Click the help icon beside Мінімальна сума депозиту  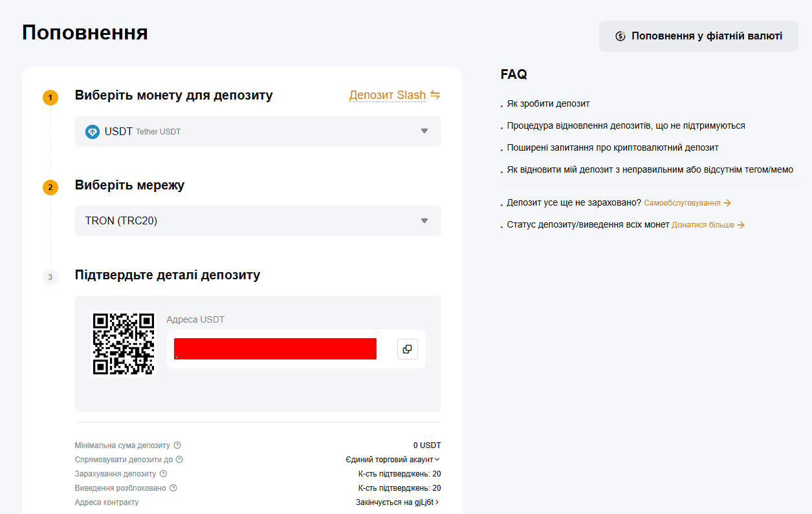click(x=177, y=445)
